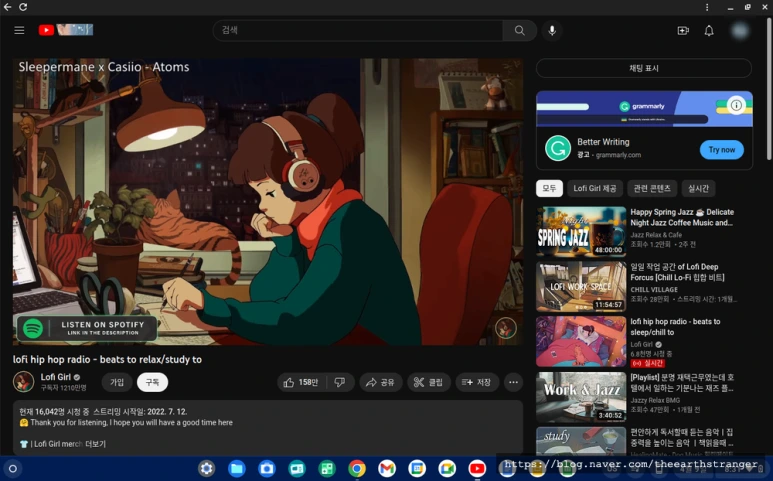773x481 pixels.
Task: Click title 'lofi hip hop radio - beats to sleep/chill to'
Action: pyautogui.click(x=675, y=327)
